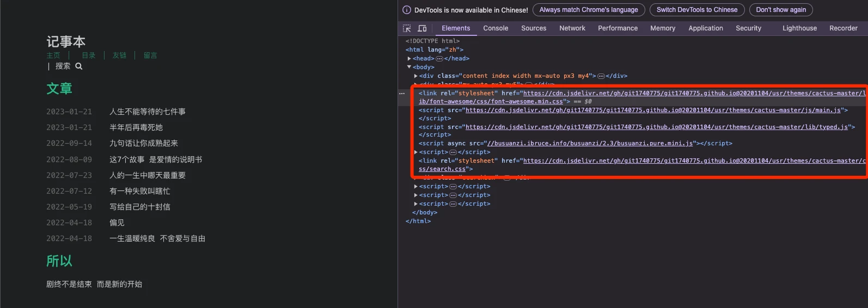Click the magnifier search icon on the page
The width and height of the screenshot is (868, 308).
click(79, 66)
